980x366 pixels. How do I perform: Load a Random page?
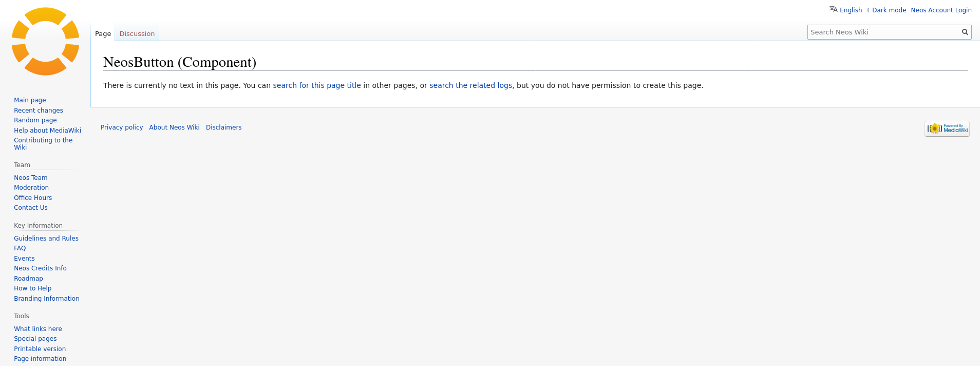pos(35,120)
